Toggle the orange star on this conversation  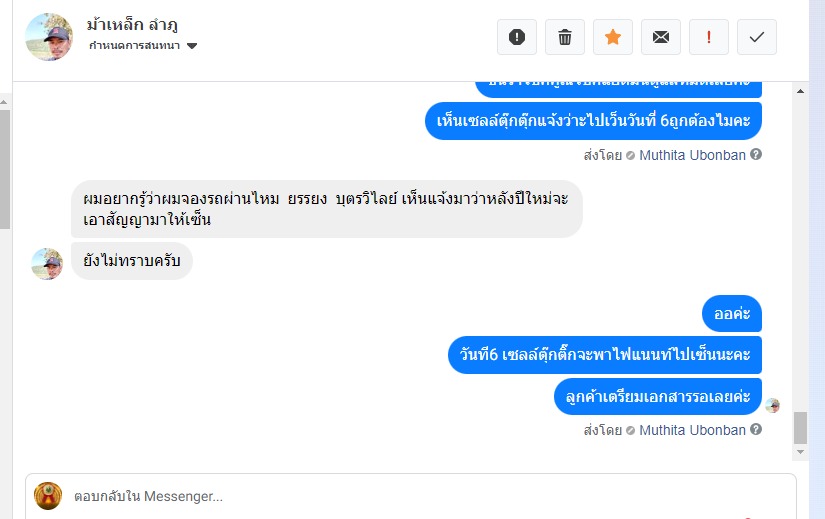tap(613, 37)
